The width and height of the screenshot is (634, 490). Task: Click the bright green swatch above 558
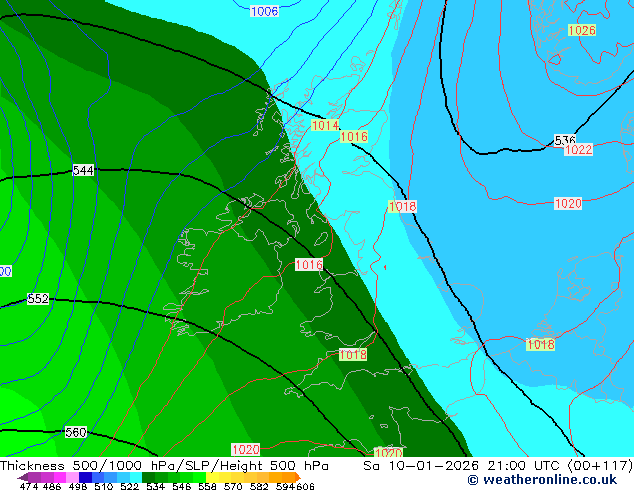200,477
